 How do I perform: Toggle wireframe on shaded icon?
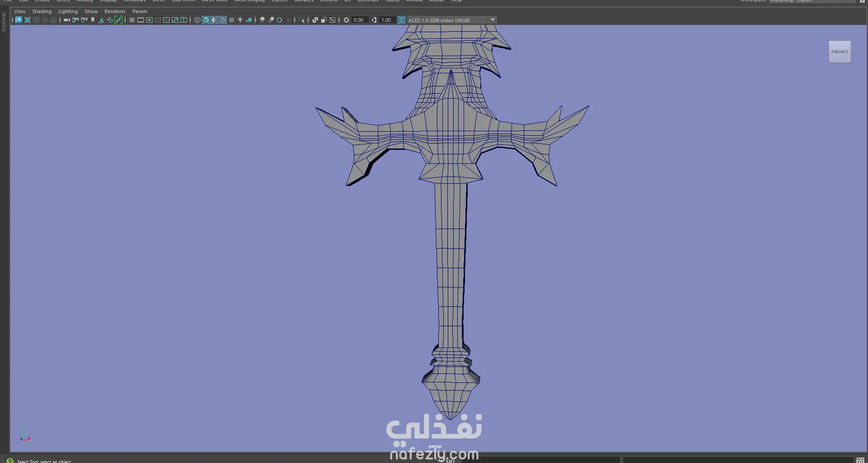point(223,20)
